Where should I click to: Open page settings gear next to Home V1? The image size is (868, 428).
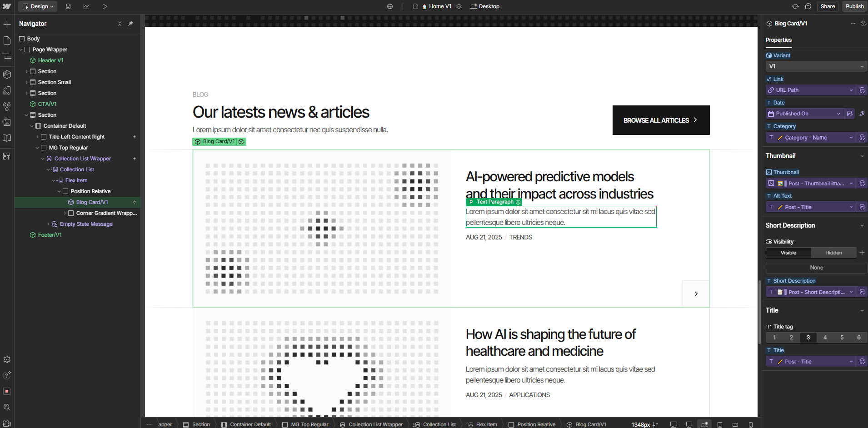point(459,6)
